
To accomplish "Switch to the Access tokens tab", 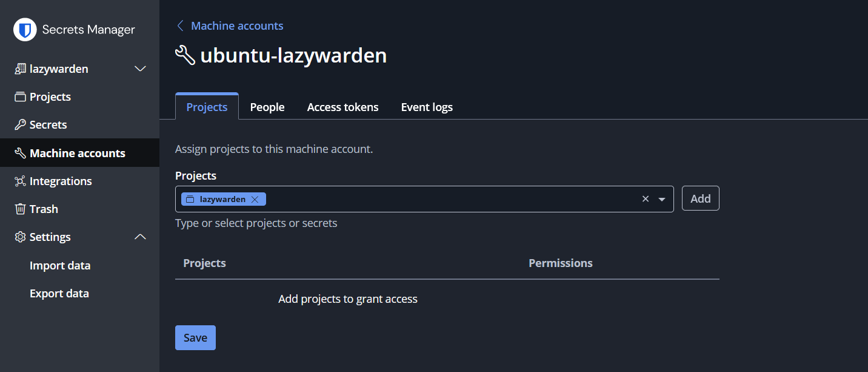I will pyautogui.click(x=343, y=107).
